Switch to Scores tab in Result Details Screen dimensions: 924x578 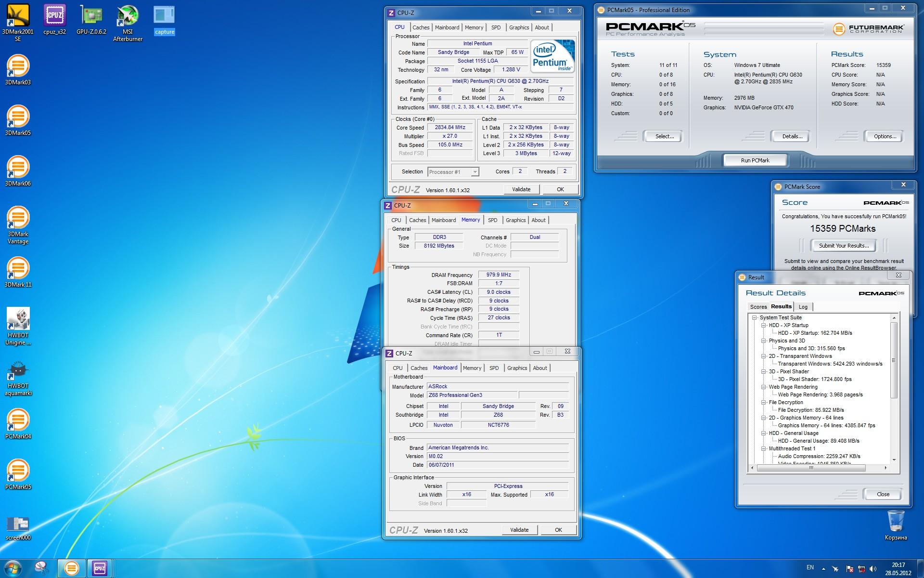pyautogui.click(x=758, y=307)
